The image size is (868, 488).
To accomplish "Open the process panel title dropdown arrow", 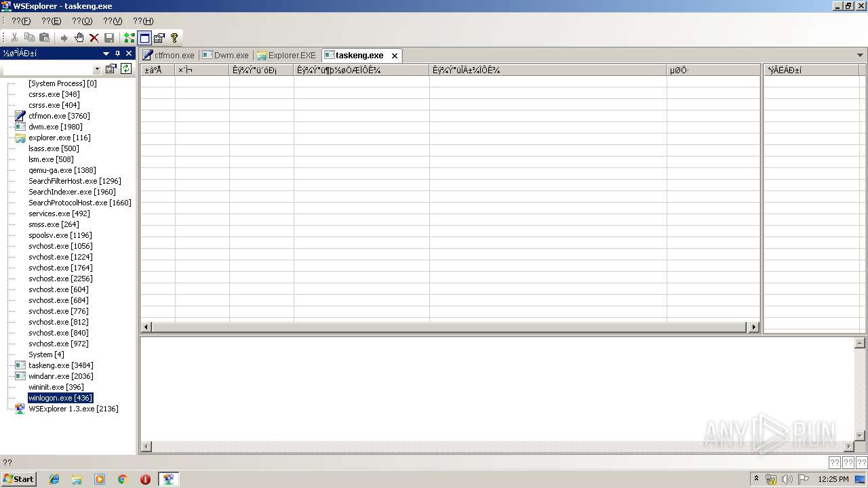I will [x=106, y=54].
